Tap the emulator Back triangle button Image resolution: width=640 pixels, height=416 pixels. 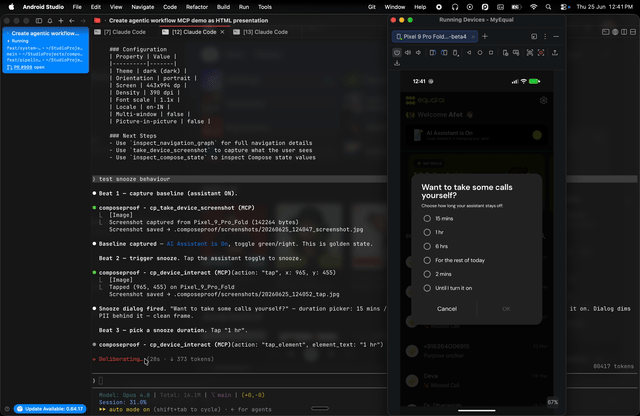(x=469, y=53)
